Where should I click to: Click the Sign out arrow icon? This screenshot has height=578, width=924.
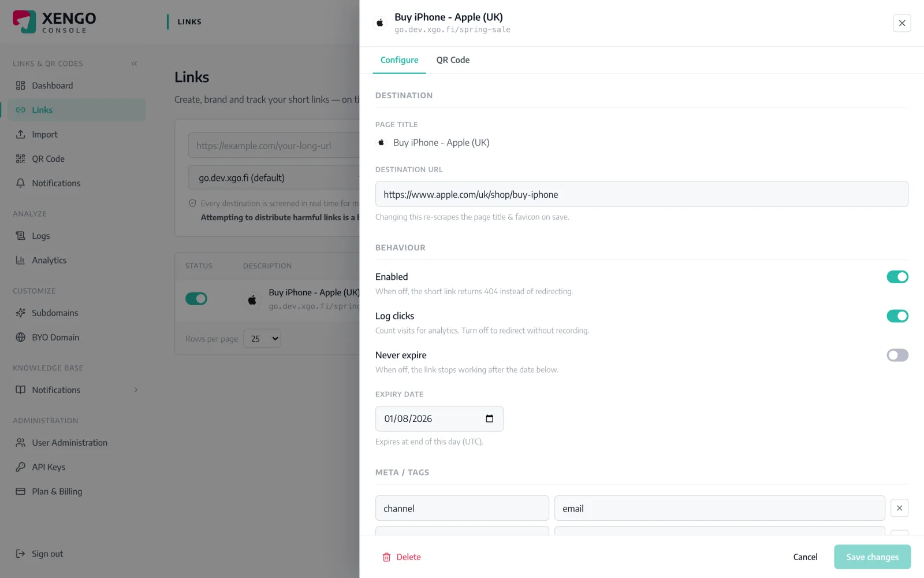20,554
